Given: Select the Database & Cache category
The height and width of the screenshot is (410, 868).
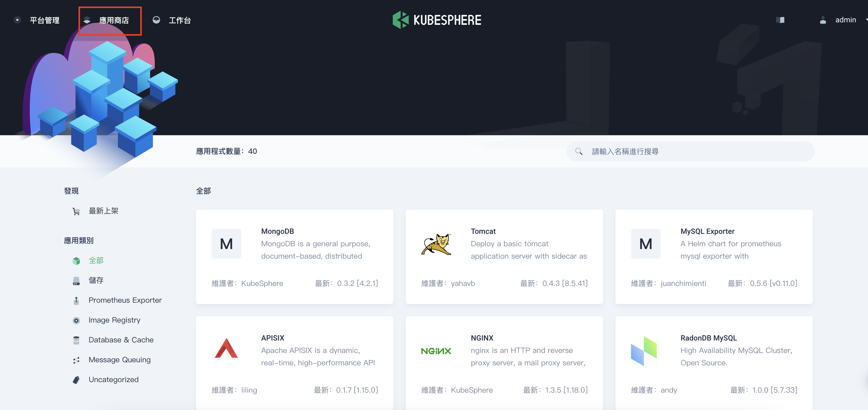Looking at the screenshot, I should pos(121,340).
